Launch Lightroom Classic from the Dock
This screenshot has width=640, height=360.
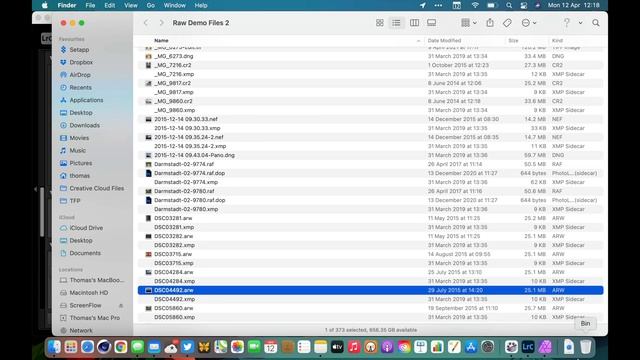[528, 347]
